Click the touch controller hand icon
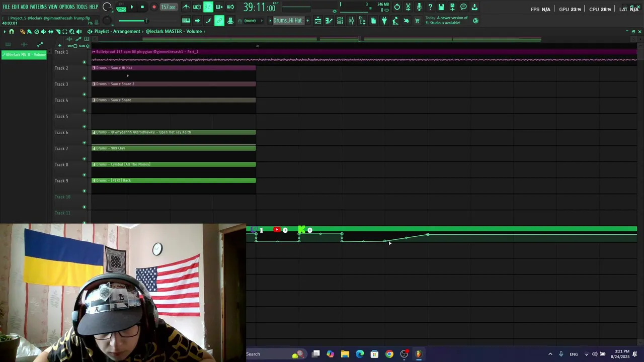This screenshot has height=362, width=644. (x=407, y=21)
